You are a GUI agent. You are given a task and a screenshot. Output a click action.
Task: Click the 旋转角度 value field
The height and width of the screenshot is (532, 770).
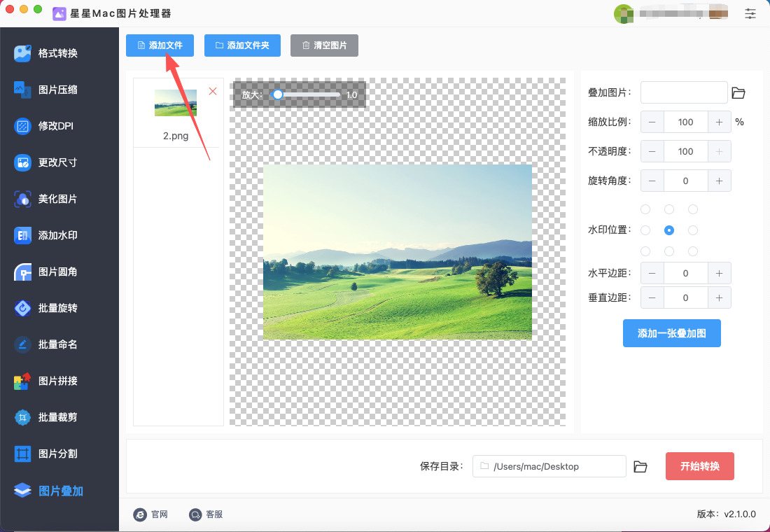pyautogui.click(x=685, y=181)
